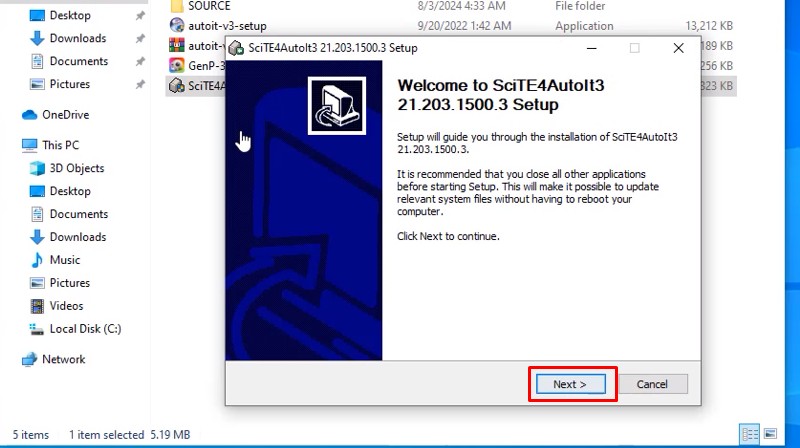Screen dimensions: 800x448
Task: Open OneDrive in the navigation pane
Action: coord(66,115)
